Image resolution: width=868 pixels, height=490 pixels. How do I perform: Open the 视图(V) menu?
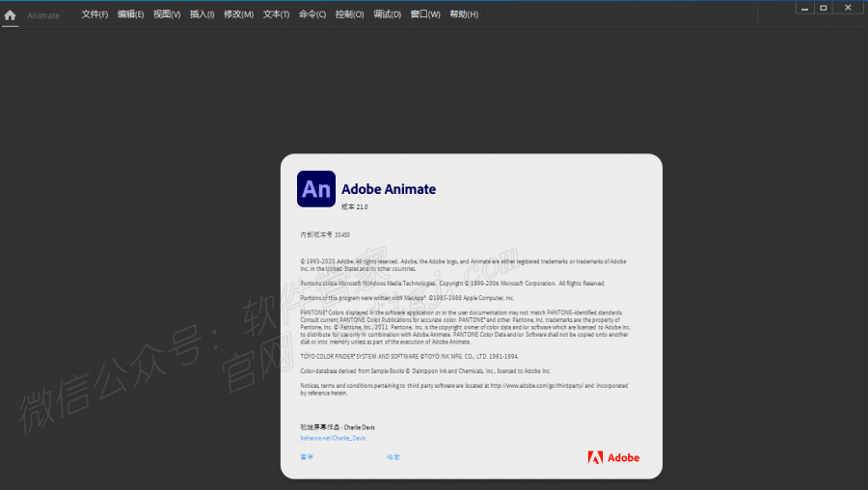click(x=167, y=14)
